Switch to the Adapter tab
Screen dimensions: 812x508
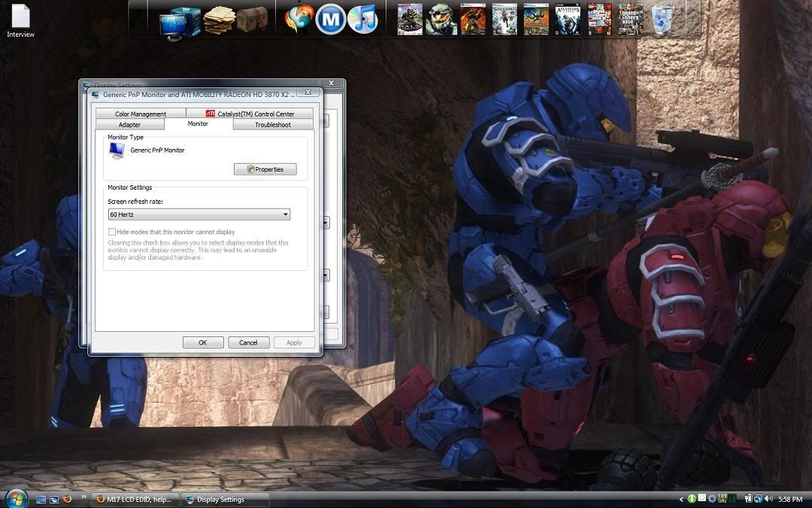point(129,124)
